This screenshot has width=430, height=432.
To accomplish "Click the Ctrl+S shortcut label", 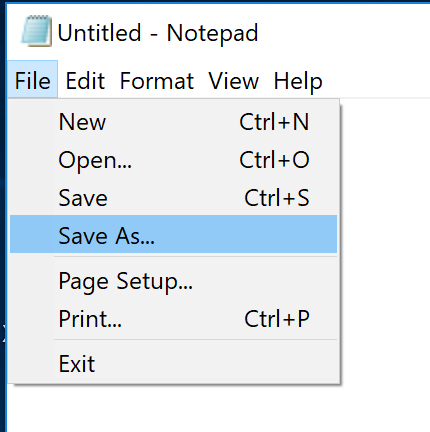I will [277, 198].
